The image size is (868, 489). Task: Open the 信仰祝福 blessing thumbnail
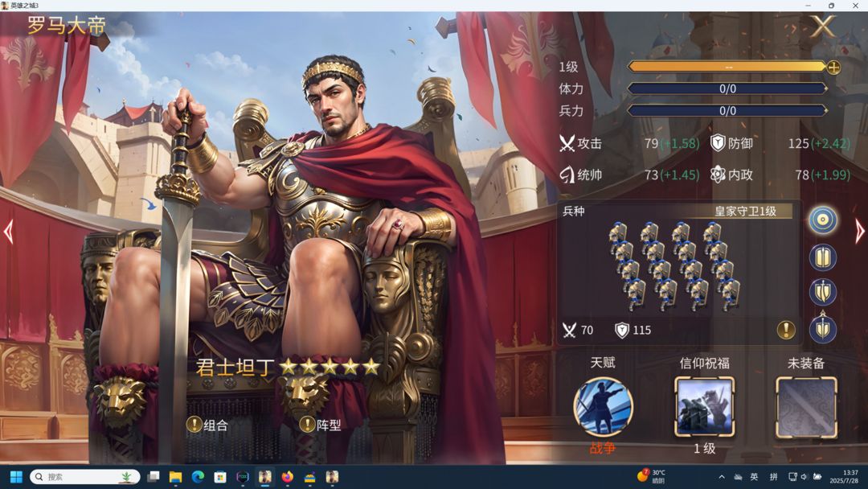pos(704,407)
